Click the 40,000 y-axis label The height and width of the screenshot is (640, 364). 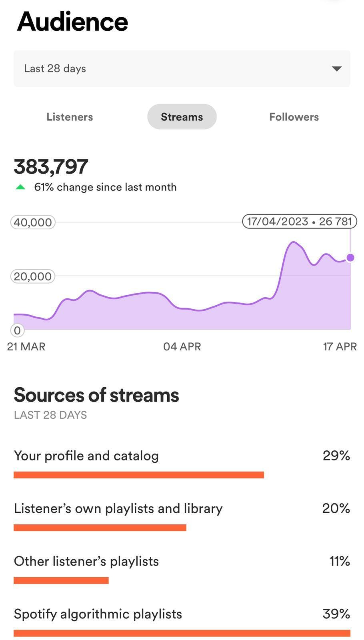(x=33, y=222)
